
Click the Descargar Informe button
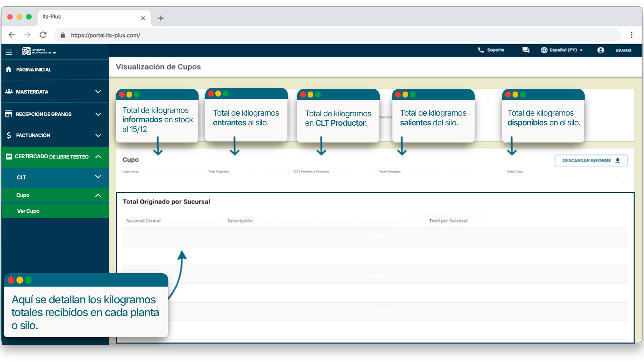coord(591,161)
